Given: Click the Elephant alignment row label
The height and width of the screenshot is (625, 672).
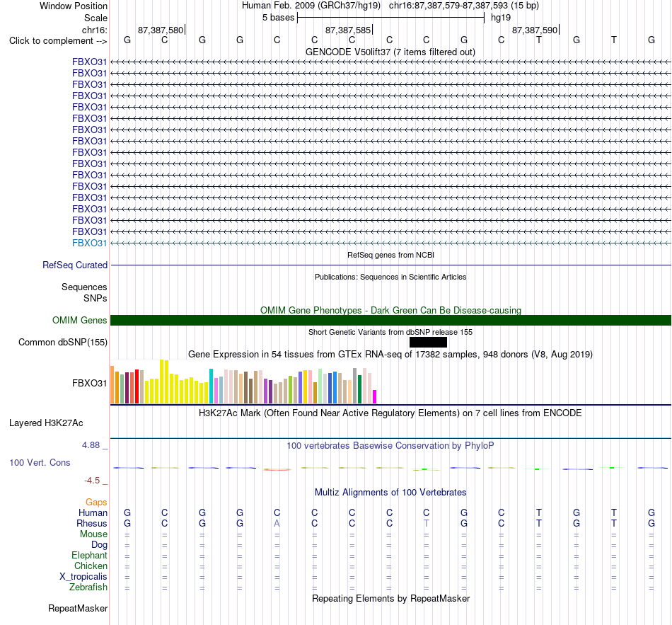Looking at the screenshot, I should click(x=89, y=556).
